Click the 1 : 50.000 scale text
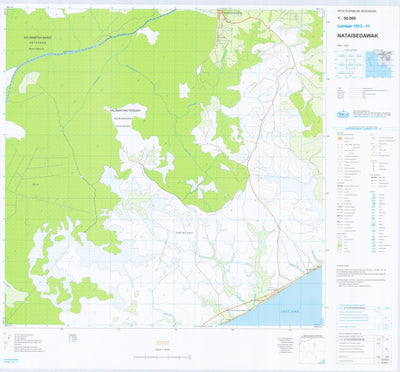This screenshot has width=400, height=372. tap(346, 18)
